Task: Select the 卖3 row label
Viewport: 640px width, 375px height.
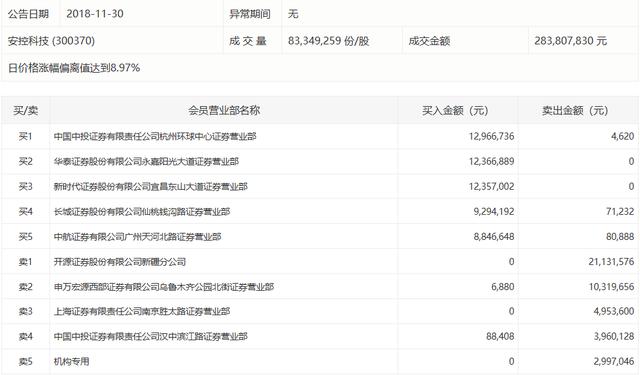Action: pos(25,312)
